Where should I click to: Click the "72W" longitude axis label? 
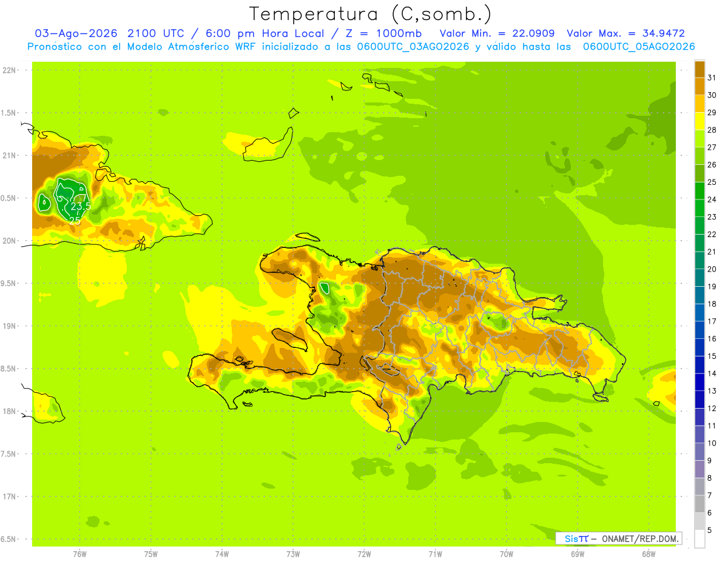click(365, 554)
